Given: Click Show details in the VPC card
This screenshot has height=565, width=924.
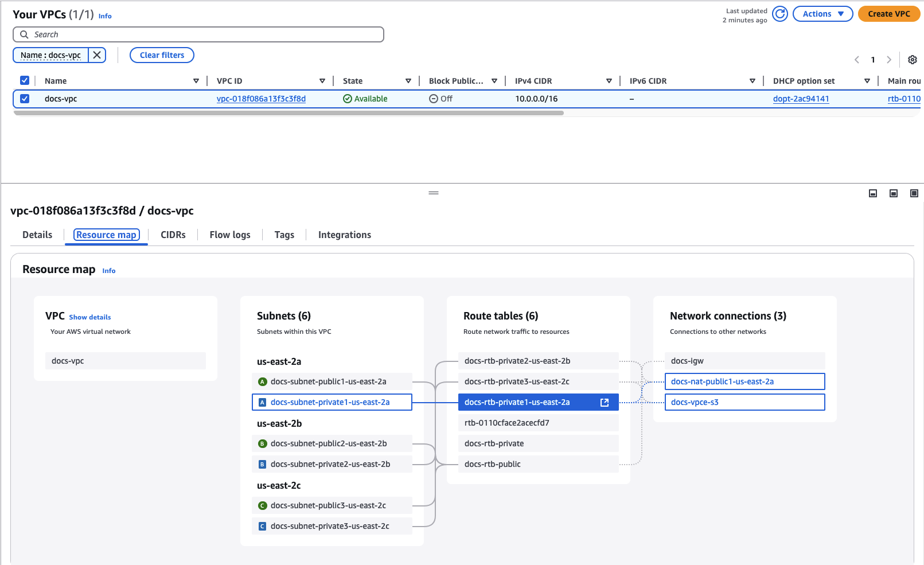Looking at the screenshot, I should tap(89, 317).
